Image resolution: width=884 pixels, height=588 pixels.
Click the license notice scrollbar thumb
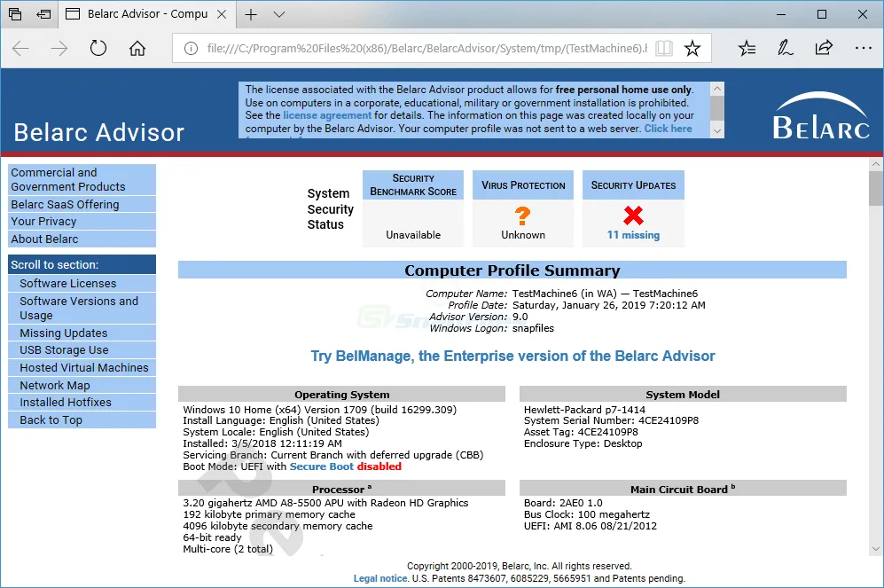click(716, 107)
